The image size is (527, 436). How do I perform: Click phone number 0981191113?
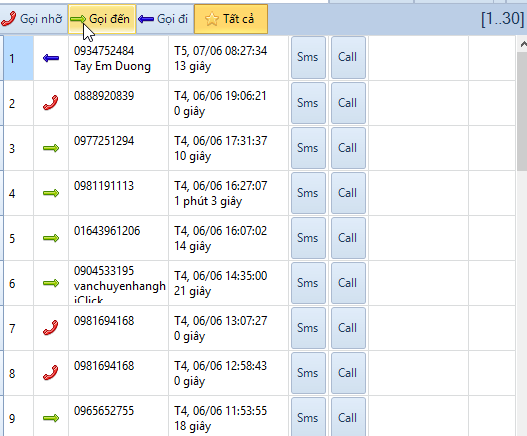pyautogui.click(x=104, y=186)
